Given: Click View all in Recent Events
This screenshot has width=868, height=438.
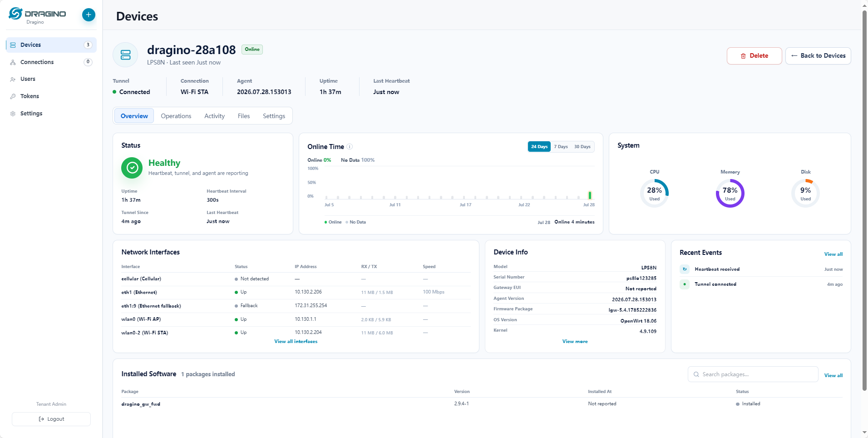Looking at the screenshot, I should tap(833, 254).
